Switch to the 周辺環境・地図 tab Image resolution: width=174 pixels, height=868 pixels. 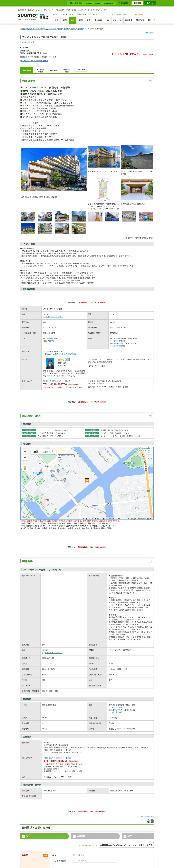40,70
